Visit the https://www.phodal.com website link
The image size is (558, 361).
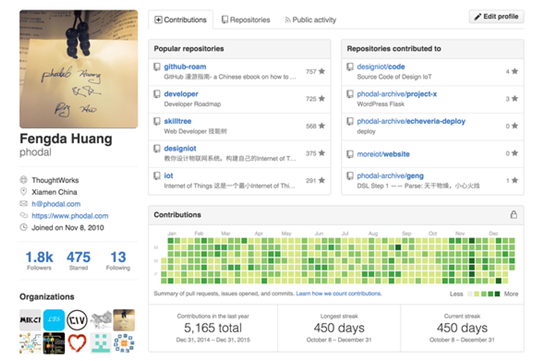coord(70,216)
